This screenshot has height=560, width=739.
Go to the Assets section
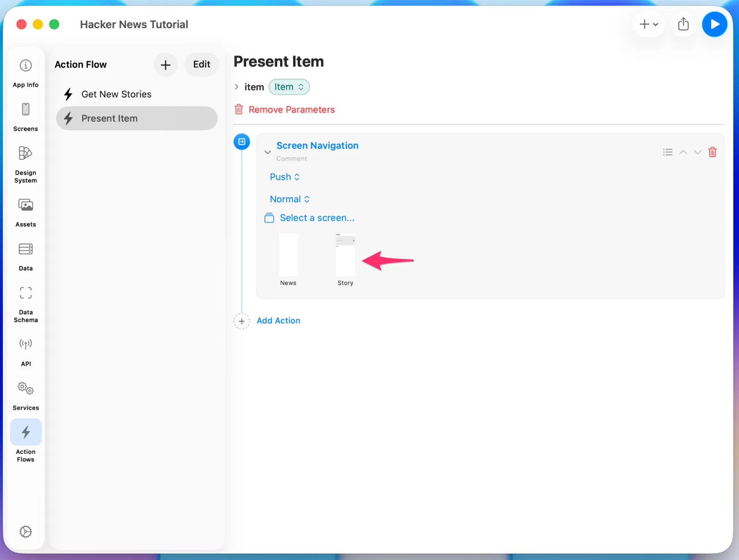coord(25,212)
